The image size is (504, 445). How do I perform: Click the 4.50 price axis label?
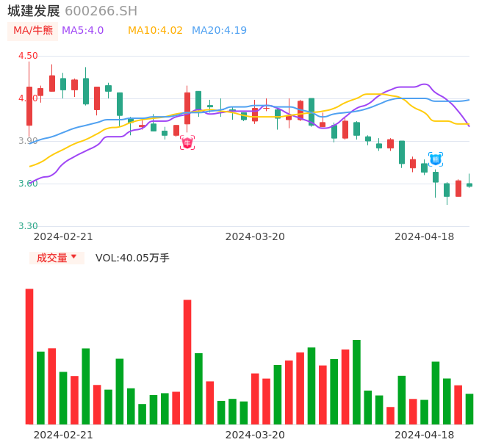pos(28,56)
